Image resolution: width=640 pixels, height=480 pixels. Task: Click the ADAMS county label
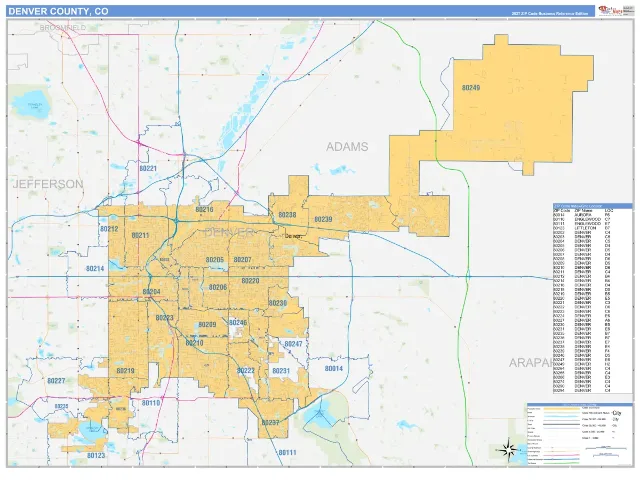point(347,147)
